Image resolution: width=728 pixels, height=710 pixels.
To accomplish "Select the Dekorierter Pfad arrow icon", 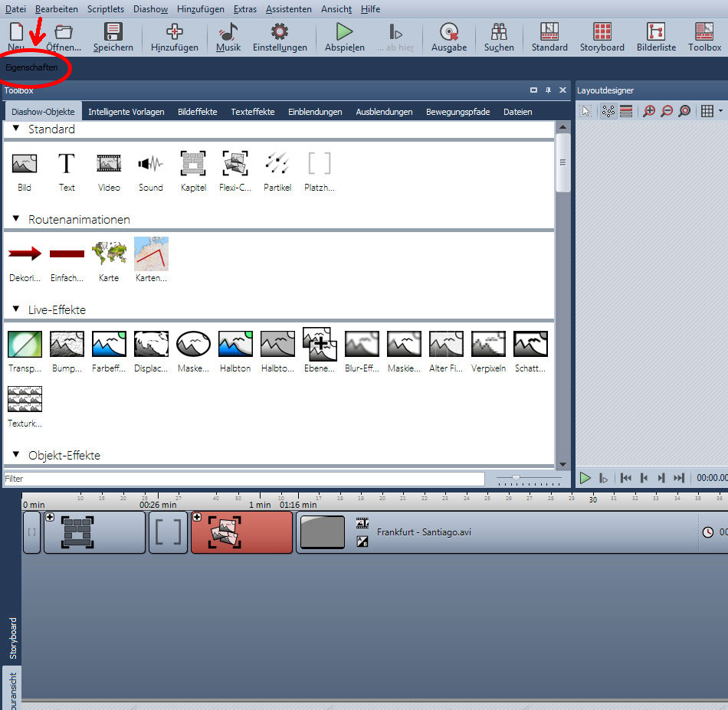I will (x=25, y=254).
